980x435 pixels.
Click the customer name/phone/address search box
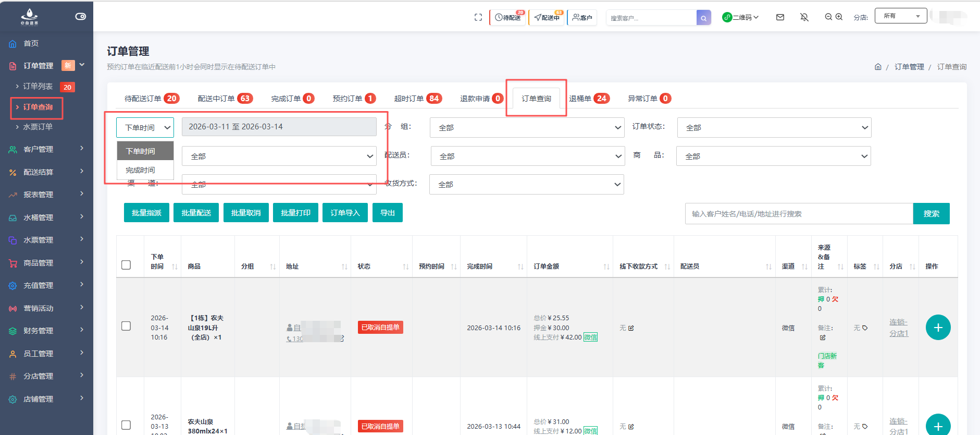(x=798, y=214)
